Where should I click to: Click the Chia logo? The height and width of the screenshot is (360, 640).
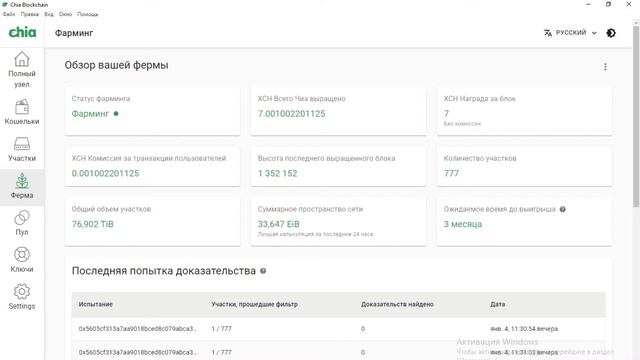[x=22, y=33]
